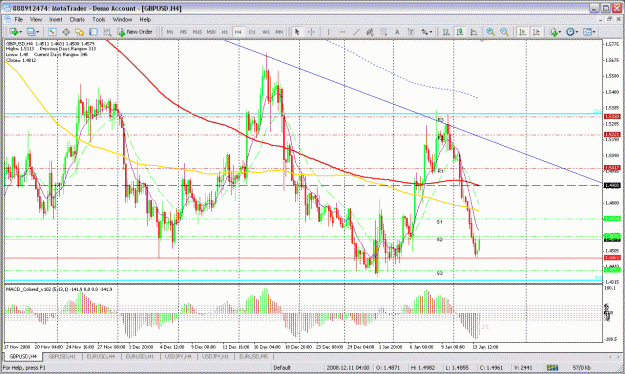
Task: Click the 'Default' profile status bar entry
Action: tap(282, 368)
